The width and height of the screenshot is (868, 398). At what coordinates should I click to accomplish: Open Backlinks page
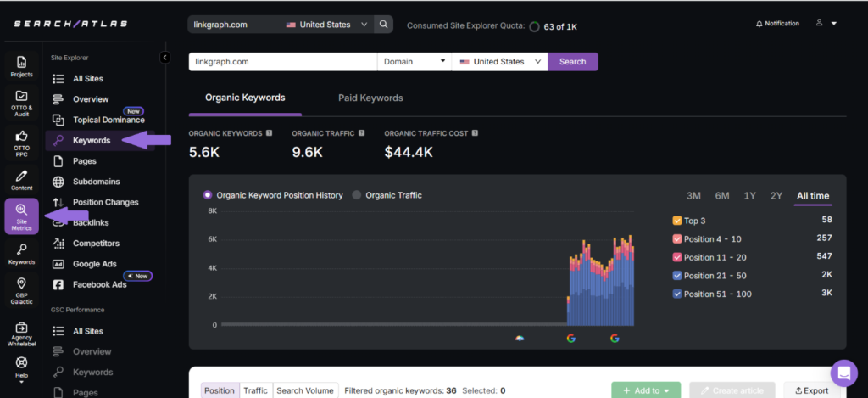(x=91, y=222)
